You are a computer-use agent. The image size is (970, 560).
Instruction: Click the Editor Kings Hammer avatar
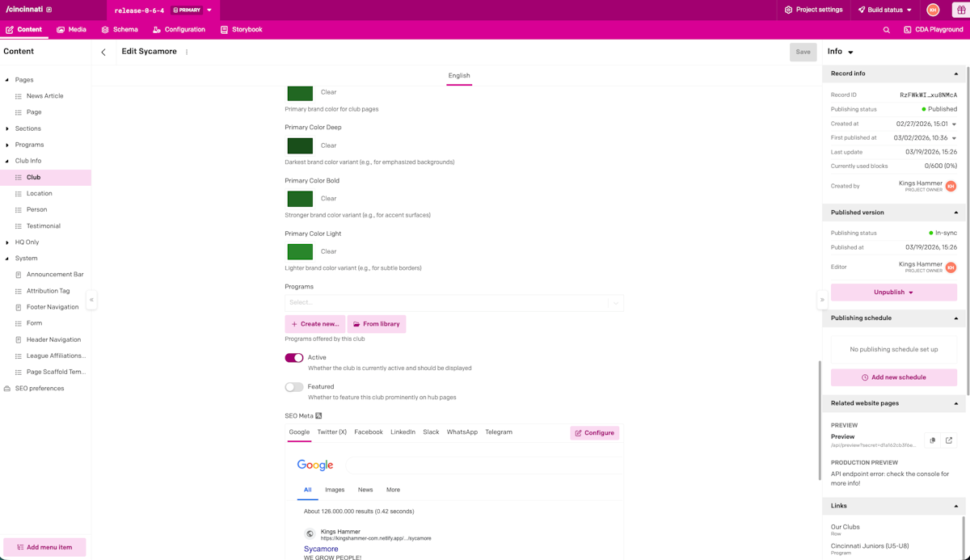pos(951,267)
